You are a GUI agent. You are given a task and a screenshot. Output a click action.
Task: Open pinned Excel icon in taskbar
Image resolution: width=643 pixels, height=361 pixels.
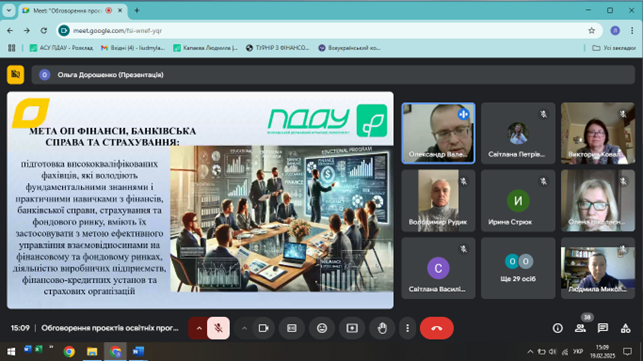coord(39,350)
